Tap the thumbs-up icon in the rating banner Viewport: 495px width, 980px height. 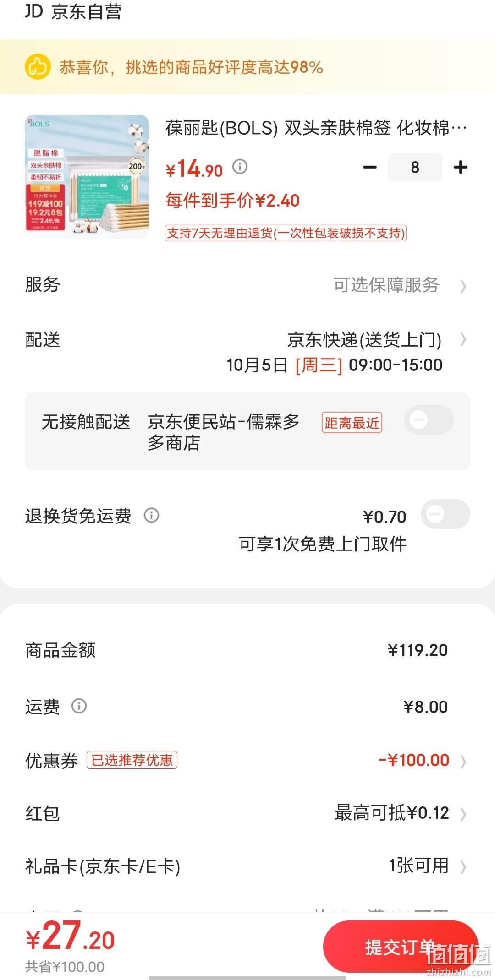coord(37,67)
